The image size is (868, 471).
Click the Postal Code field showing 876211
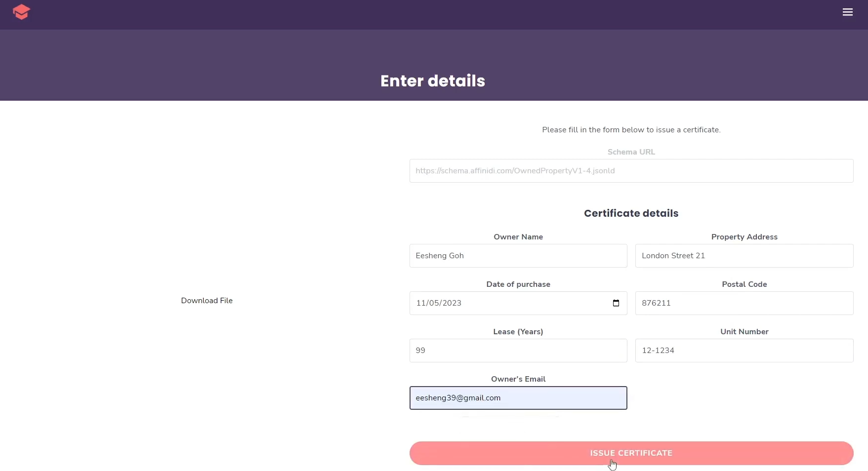(744, 303)
